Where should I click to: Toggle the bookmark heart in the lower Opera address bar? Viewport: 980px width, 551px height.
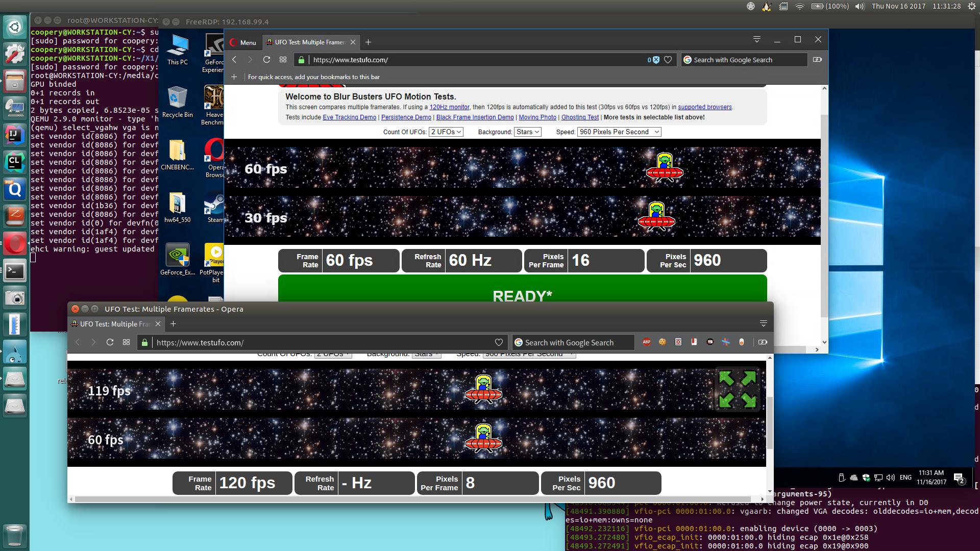499,342
